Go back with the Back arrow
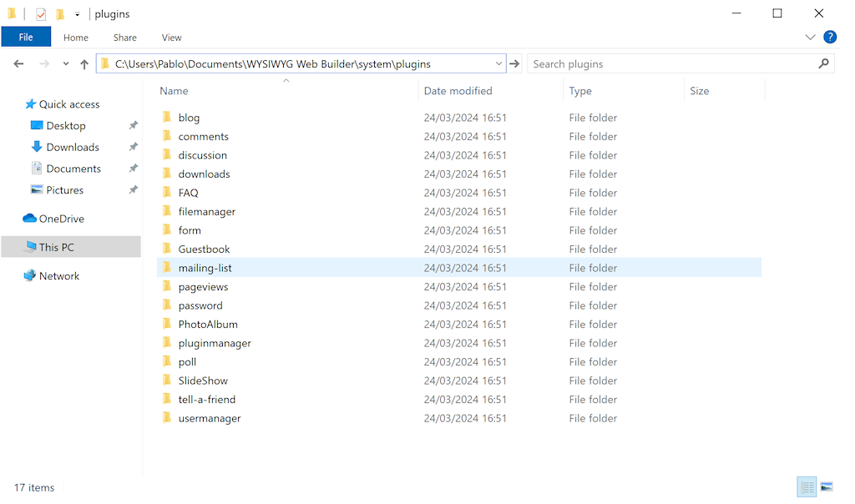Image resolution: width=855 pixels, height=504 pixels. coord(18,63)
